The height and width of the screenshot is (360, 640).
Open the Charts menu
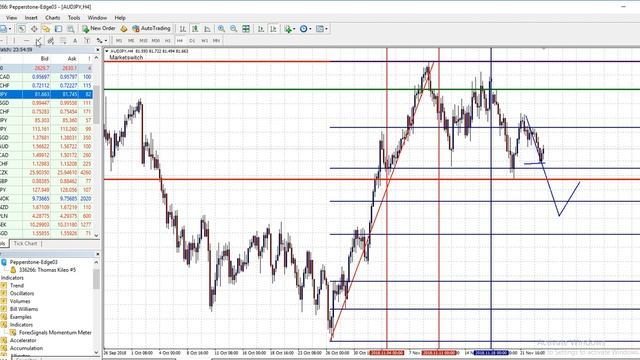tap(53, 18)
